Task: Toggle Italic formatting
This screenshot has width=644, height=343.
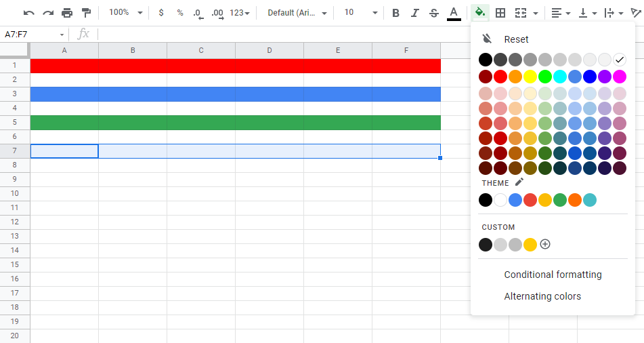Action: coord(415,13)
